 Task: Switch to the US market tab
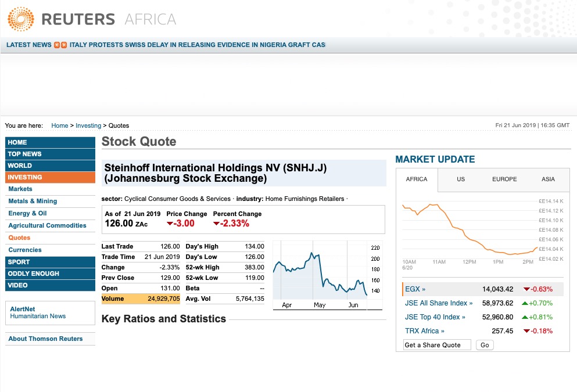[460, 179]
